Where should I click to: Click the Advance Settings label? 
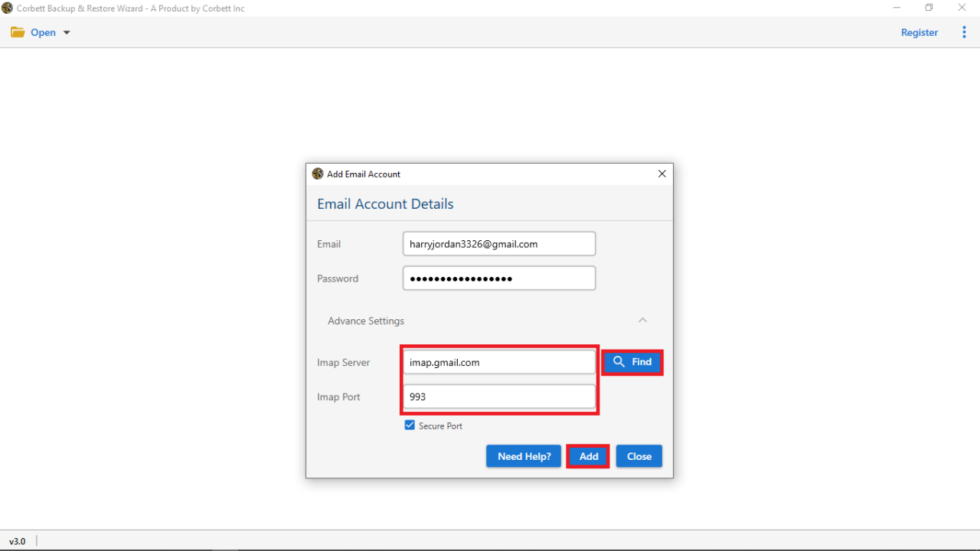[x=366, y=321]
